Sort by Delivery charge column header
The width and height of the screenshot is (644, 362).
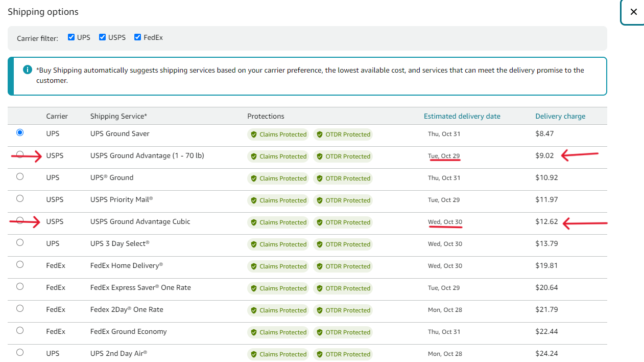[560, 116]
